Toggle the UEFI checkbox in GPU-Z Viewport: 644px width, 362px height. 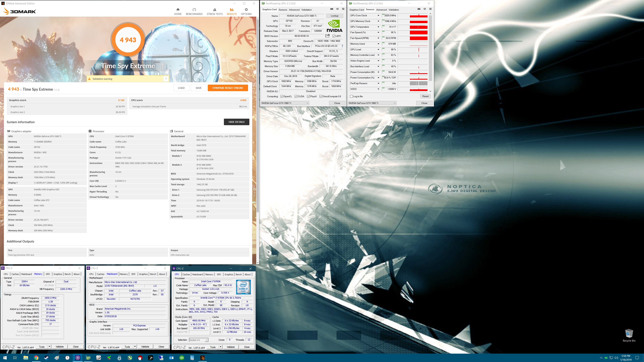334,36
